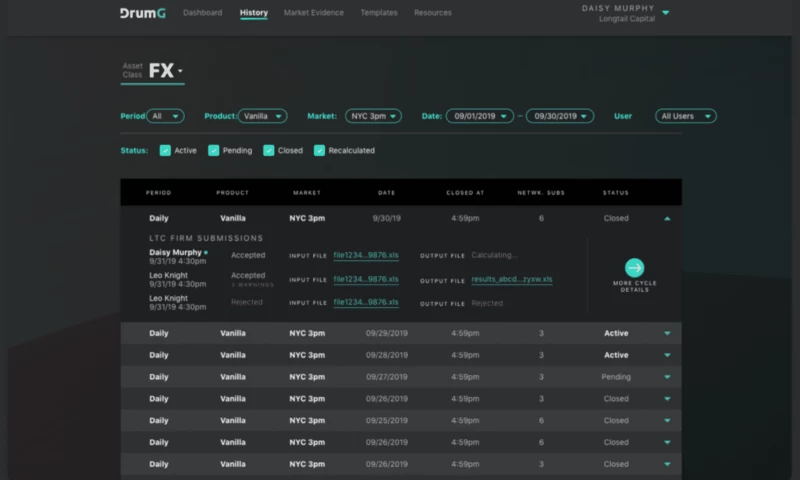Uncheck the Active status checkbox
This screenshot has height=480, width=800.
click(x=165, y=150)
